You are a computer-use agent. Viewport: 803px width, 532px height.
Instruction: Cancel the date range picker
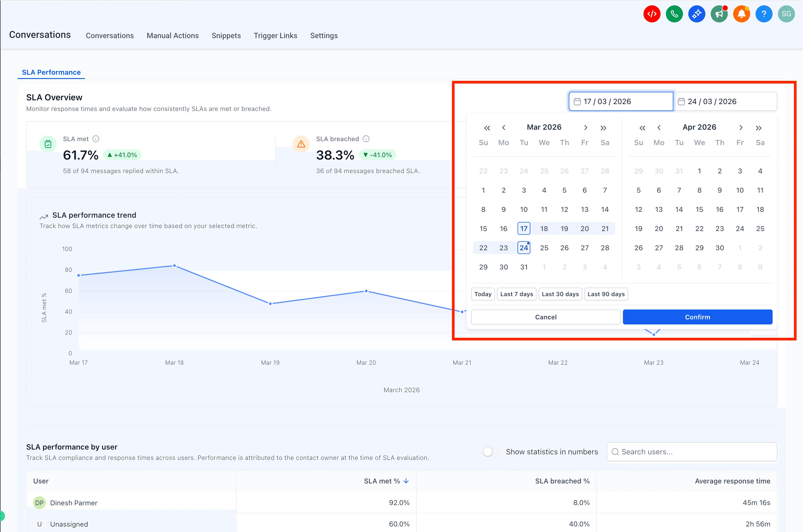[x=546, y=317]
